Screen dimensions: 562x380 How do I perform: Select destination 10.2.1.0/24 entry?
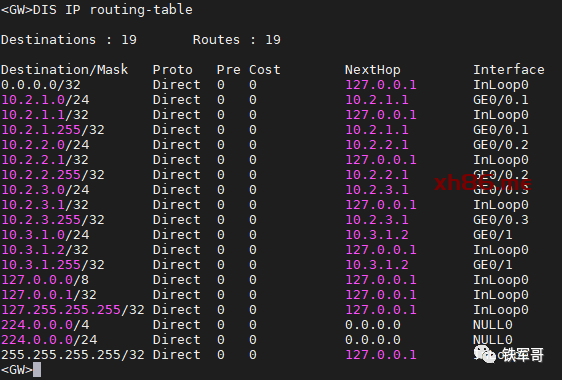[46, 100]
